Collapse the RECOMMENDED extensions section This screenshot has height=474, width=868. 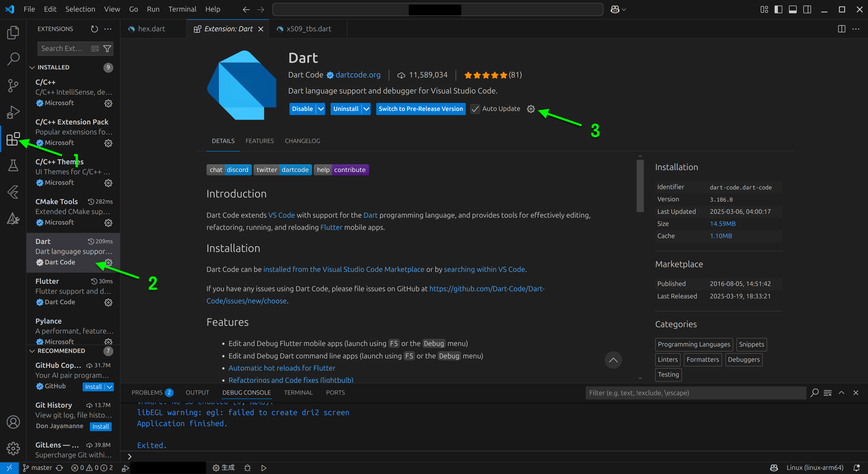(73, 351)
